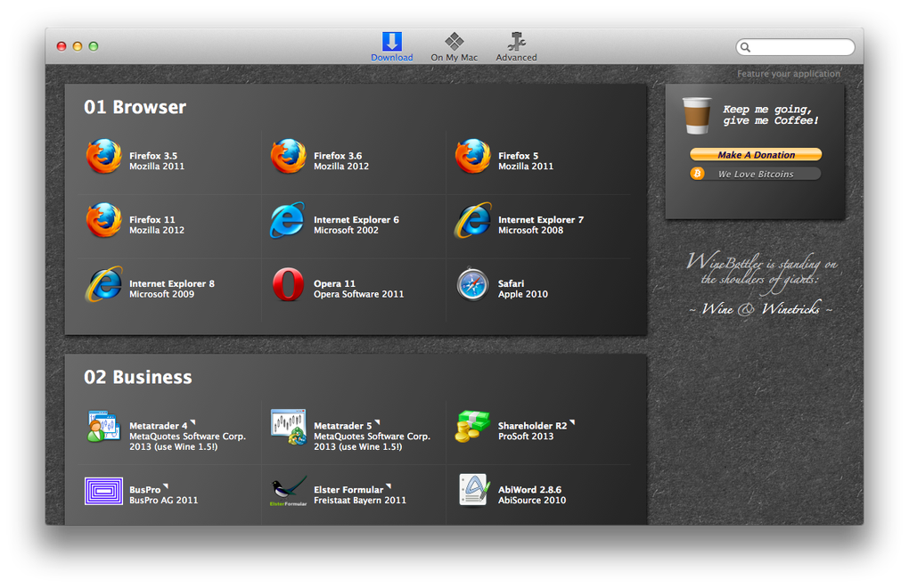
Task: Click the Opera 11 icon
Action: (288, 284)
